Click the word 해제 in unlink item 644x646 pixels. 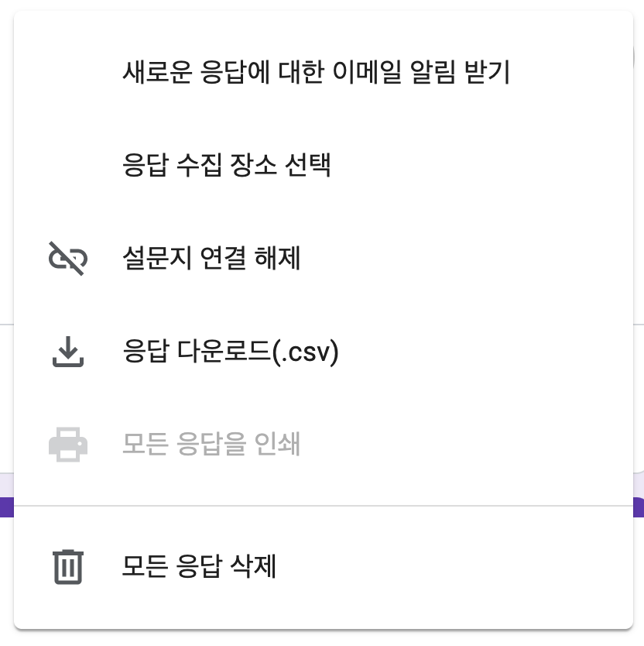click(277, 258)
